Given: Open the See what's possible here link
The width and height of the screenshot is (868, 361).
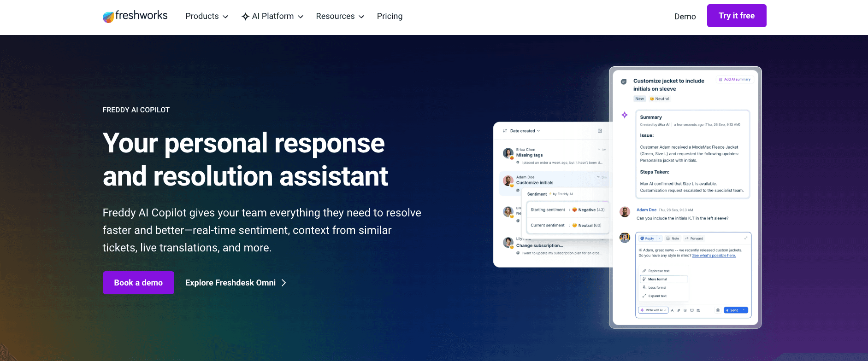Looking at the screenshot, I should (714, 256).
